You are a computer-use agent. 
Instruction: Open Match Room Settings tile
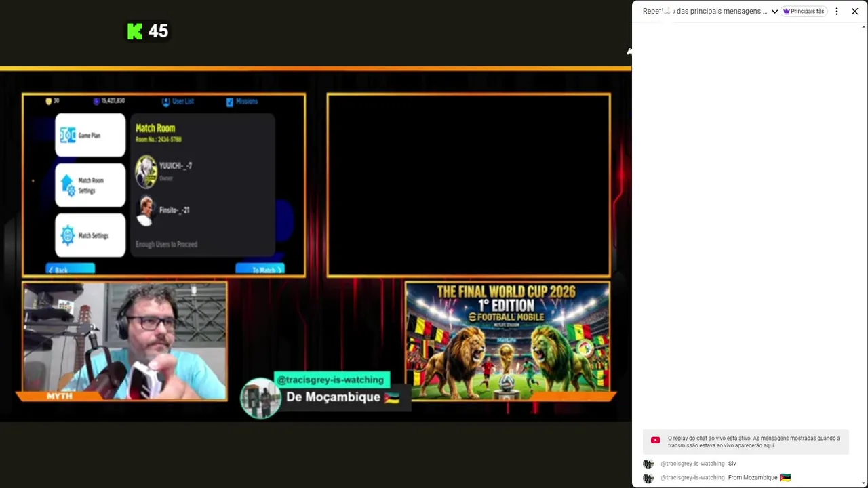tap(90, 185)
